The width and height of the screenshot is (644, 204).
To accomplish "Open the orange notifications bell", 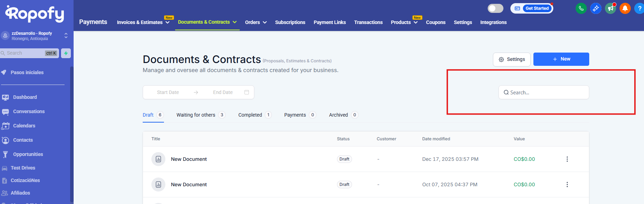I will click(625, 8).
